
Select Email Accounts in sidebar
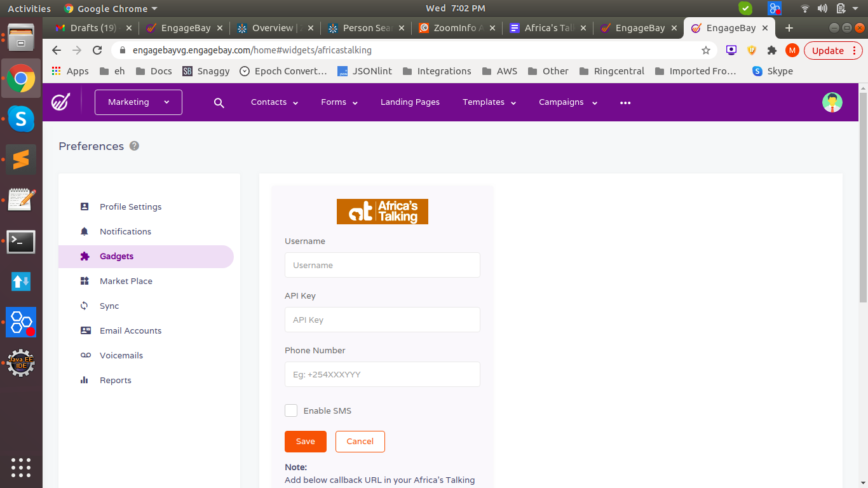point(130,330)
